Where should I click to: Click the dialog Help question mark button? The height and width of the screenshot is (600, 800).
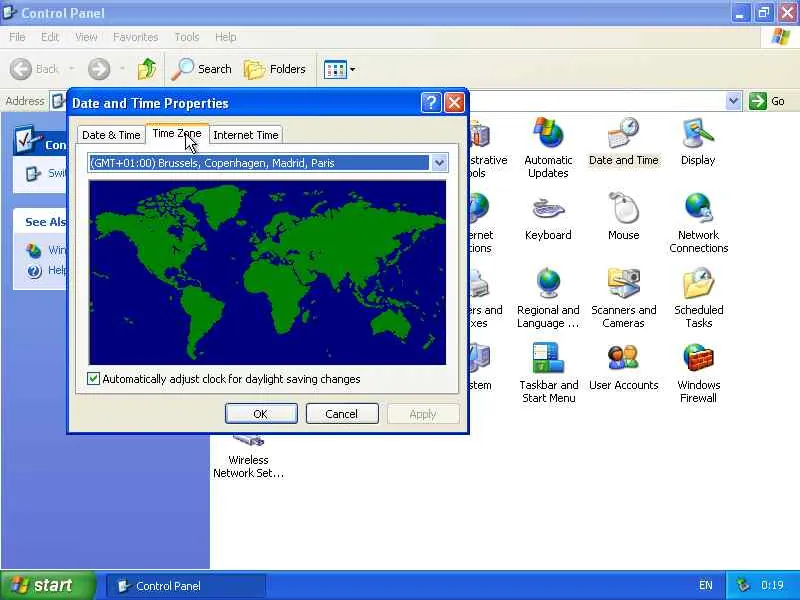point(431,103)
